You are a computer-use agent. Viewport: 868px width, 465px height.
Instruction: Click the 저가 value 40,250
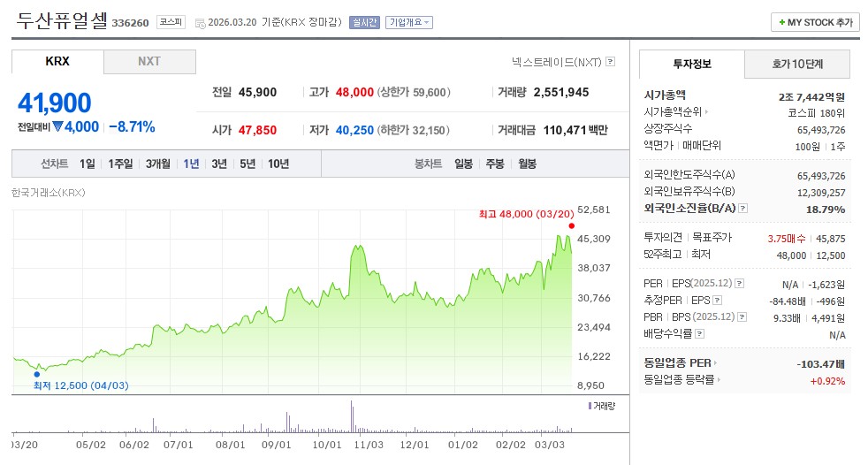pos(354,130)
